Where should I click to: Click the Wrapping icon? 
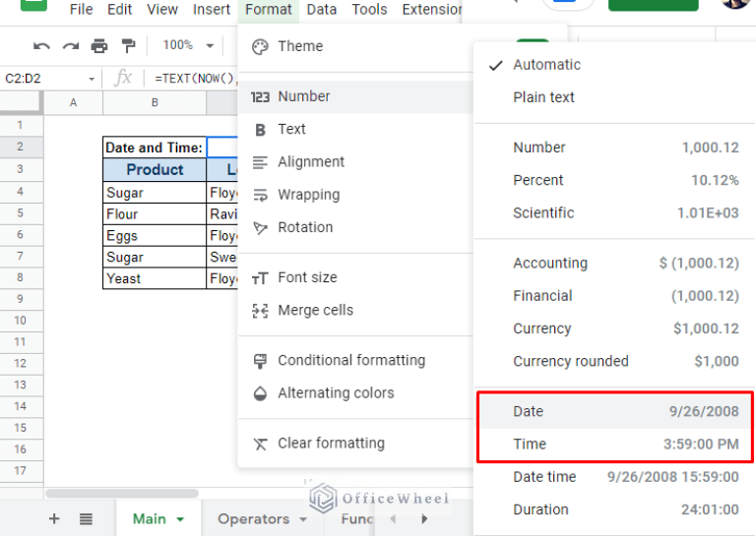(x=260, y=195)
